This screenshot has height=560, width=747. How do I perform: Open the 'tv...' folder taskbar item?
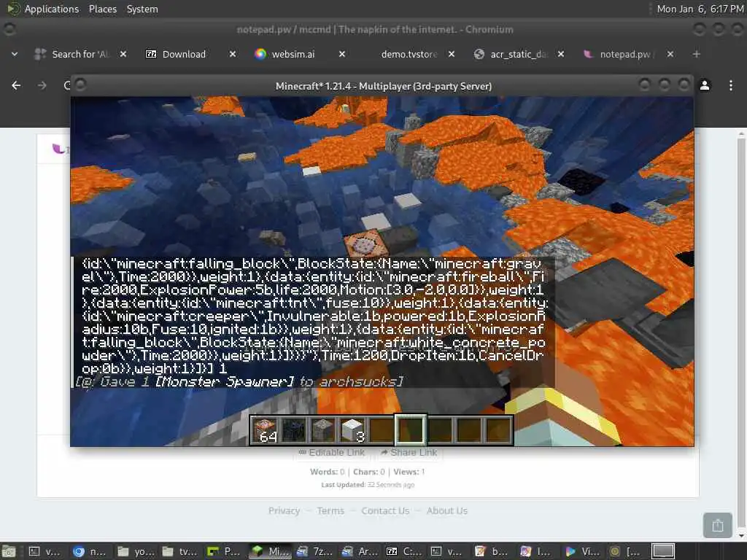click(179, 551)
